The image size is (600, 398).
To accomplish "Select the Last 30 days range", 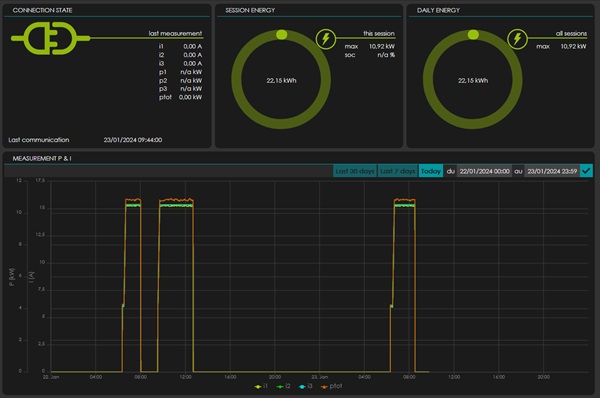I will (355, 171).
